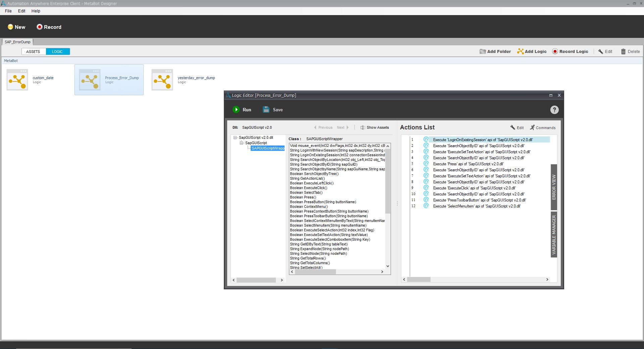Viewport: 644px width, 349px height.
Task: Select the custom_date logic thumbnail
Action: 17,80
